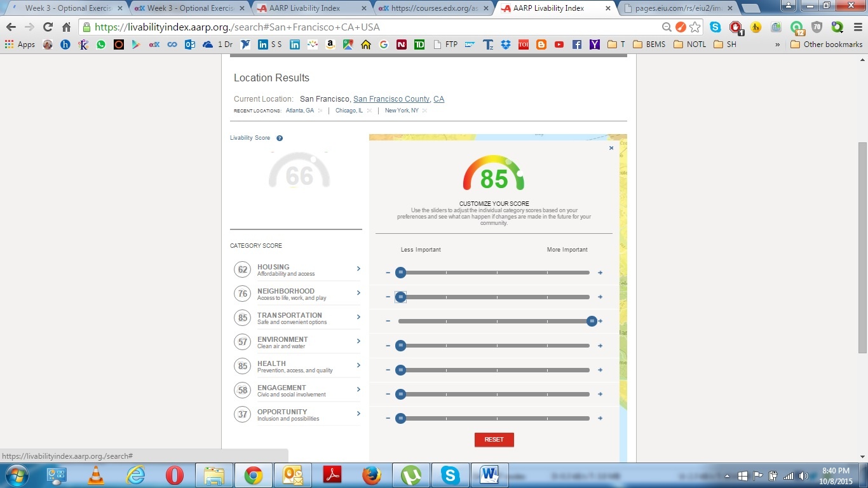Close the customize score panel
The image size is (868, 488).
[x=611, y=148]
